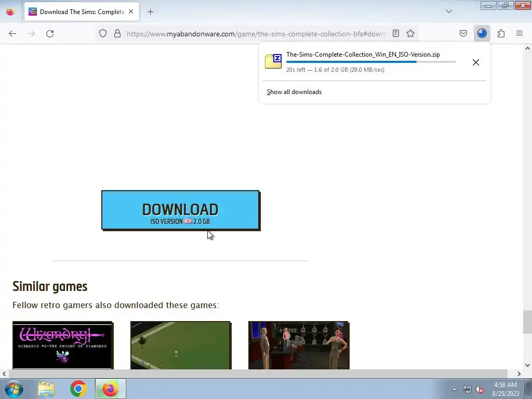The width and height of the screenshot is (532, 399).
Task: Go back with the browser back arrow
Action: [12, 34]
